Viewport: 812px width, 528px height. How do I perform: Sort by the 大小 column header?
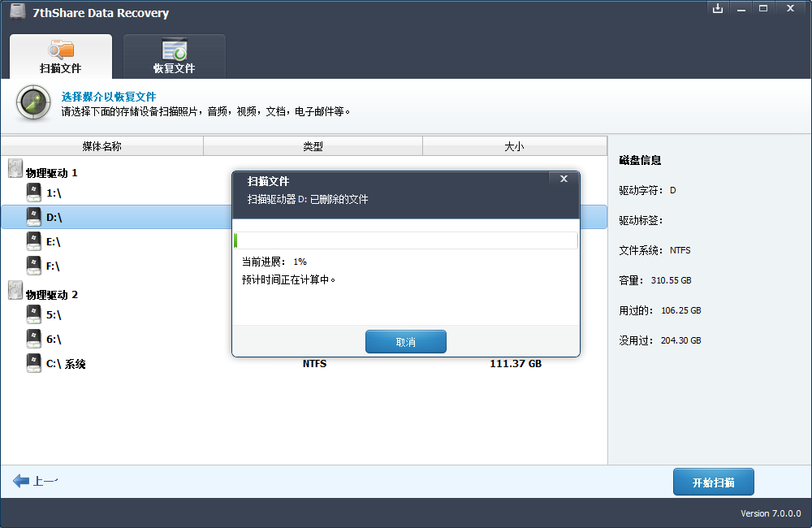[514, 146]
